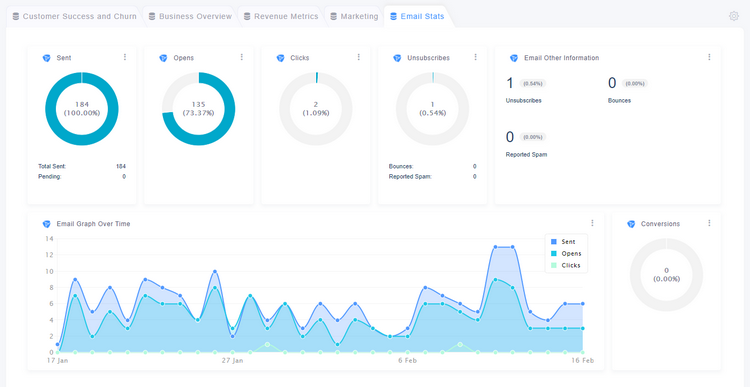Screen dimensions: 750x387
Task: Click the (0.54%) badge in Other Information
Action: 533,83
